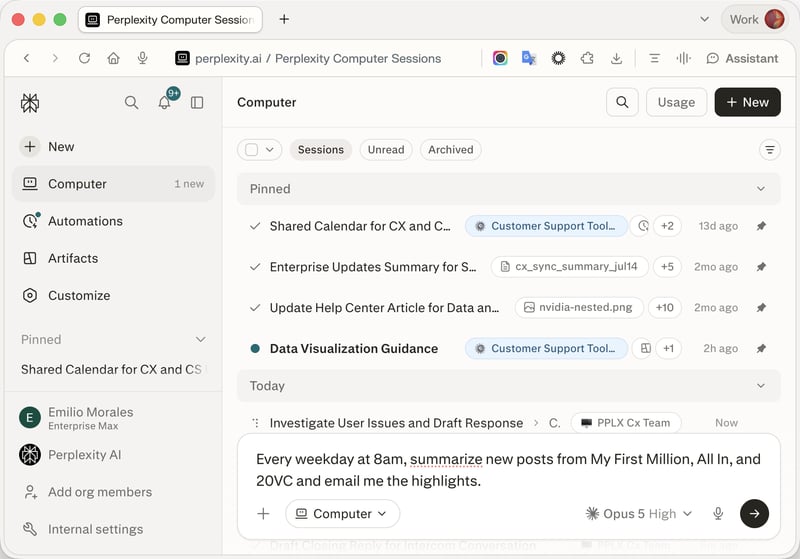Open the Computer mode dropdown in prompt box

(342, 513)
